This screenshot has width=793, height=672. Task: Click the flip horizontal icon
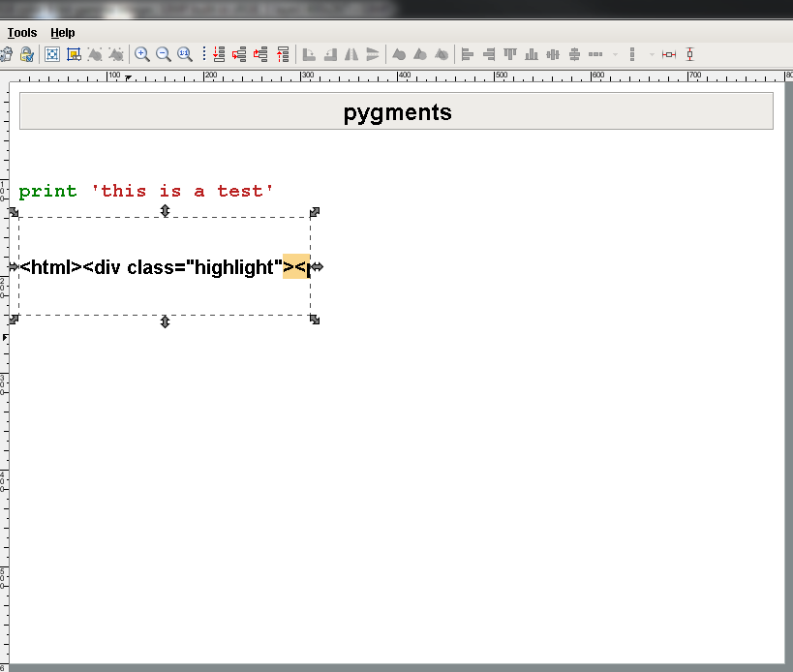pos(351,54)
